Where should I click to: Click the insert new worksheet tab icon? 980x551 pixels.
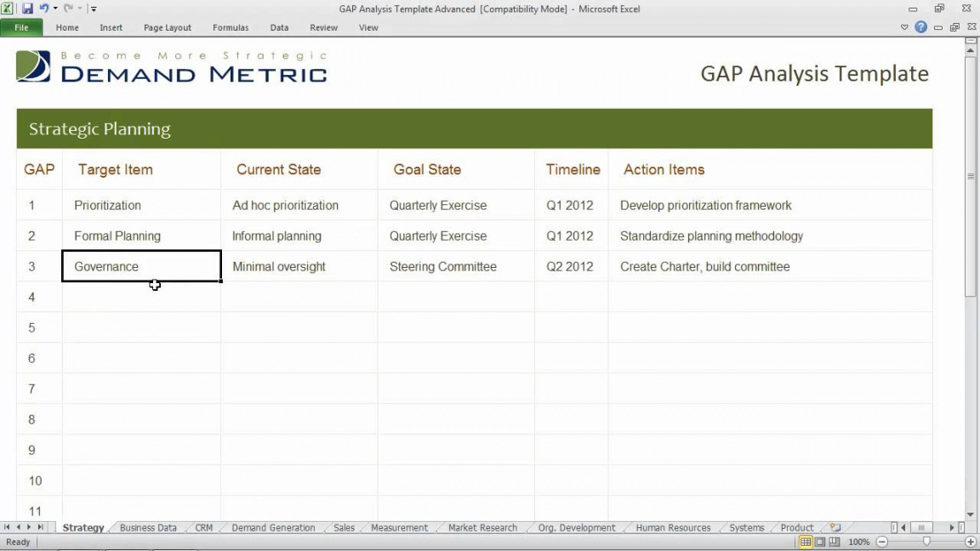pos(835,528)
